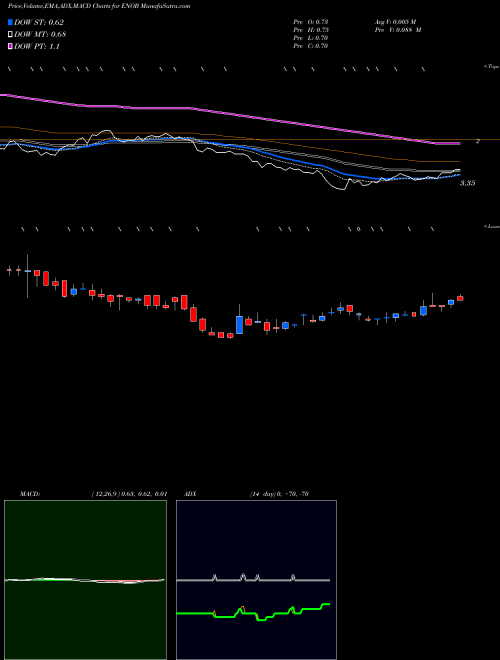500x660 pixels.
Task: Click the last red candlestick on the right
Action: click(460, 298)
